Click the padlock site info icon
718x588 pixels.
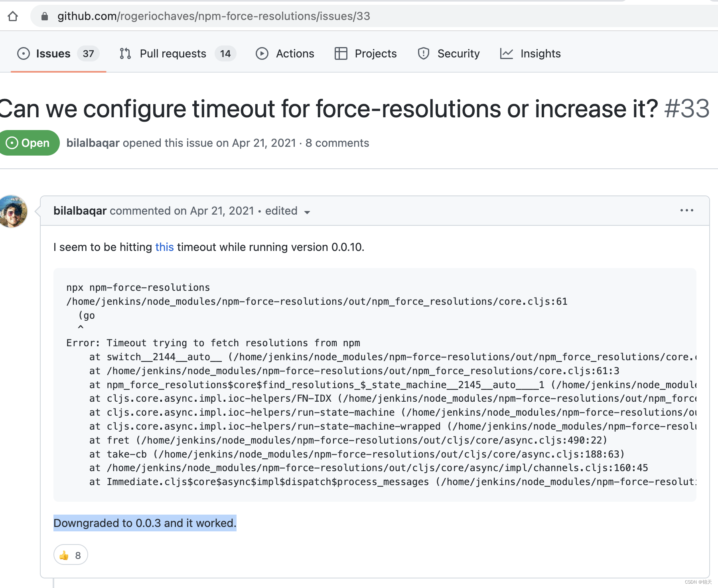[45, 16]
